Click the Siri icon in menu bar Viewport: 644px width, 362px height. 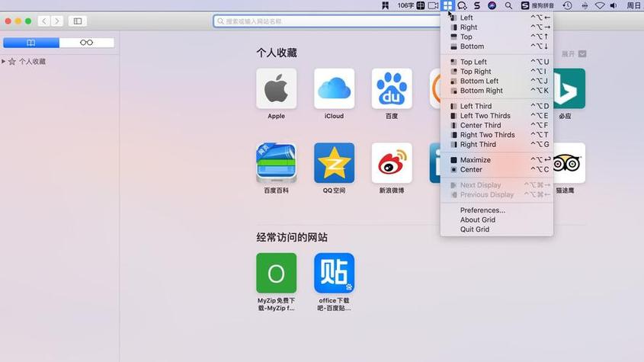click(492, 5)
